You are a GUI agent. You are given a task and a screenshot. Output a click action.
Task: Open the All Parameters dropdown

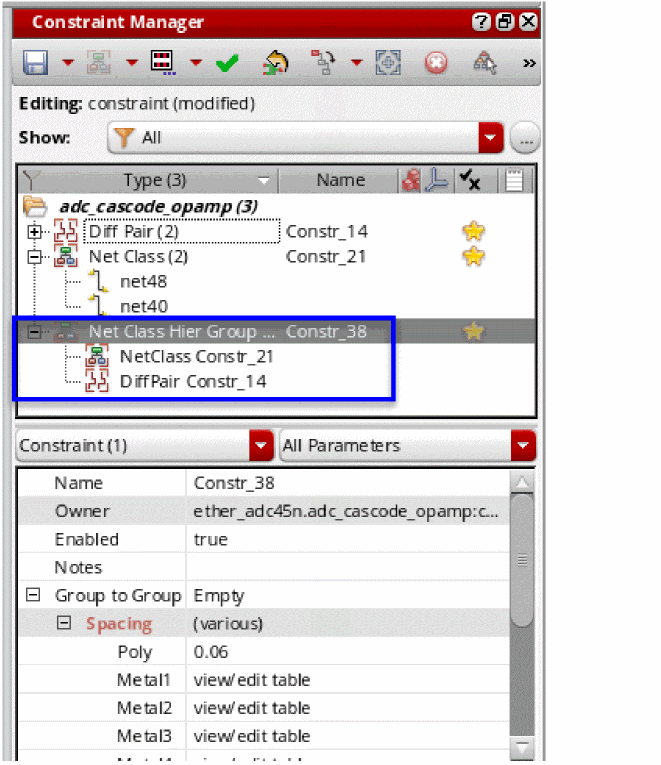tap(408, 445)
